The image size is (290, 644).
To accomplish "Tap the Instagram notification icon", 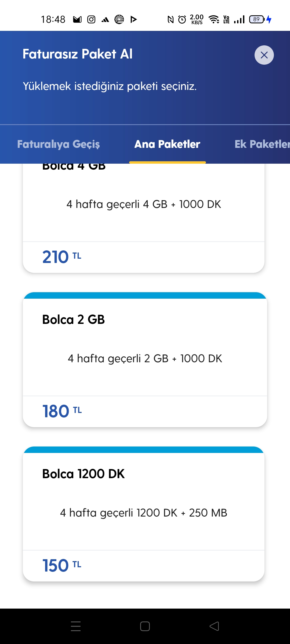I will click(x=91, y=19).
